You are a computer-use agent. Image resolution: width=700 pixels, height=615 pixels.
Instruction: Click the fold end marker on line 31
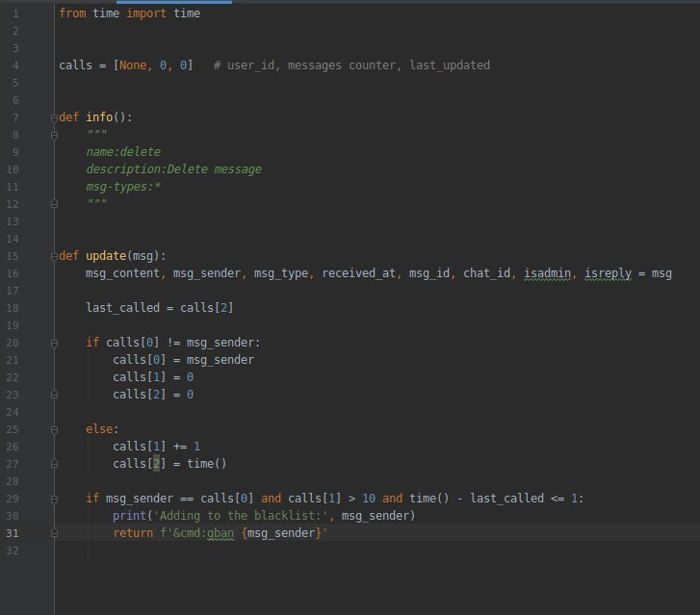54,533
